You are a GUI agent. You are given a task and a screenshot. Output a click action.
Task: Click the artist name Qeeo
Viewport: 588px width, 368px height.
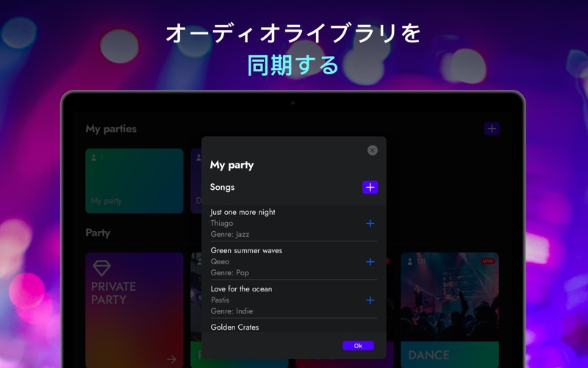(x=220, y=261)
